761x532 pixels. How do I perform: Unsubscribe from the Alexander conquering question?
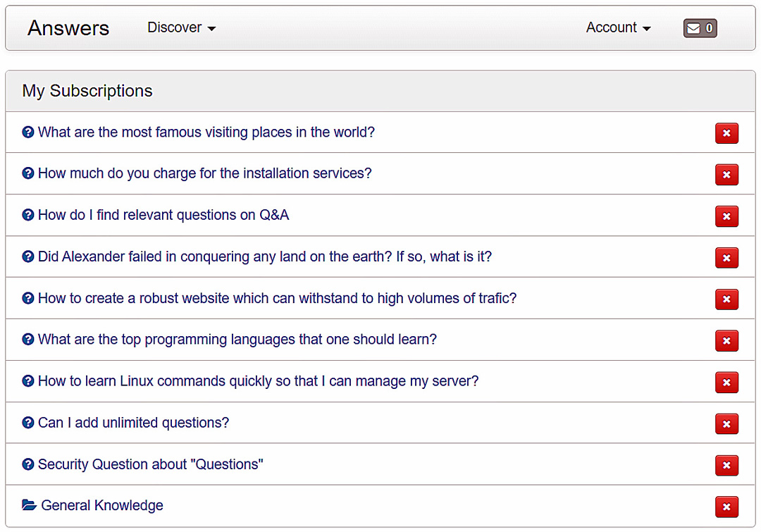(x=726, y=258)
